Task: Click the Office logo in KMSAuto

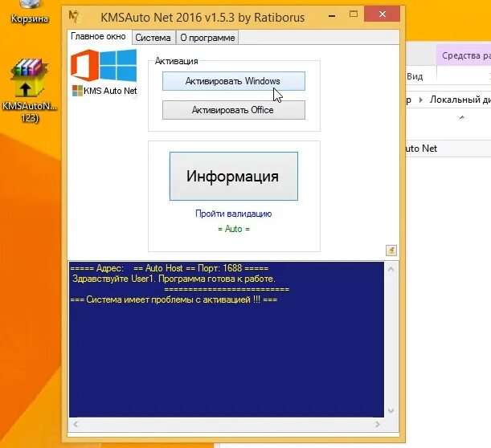Action: pyautogui.click(x=84, y=65)
